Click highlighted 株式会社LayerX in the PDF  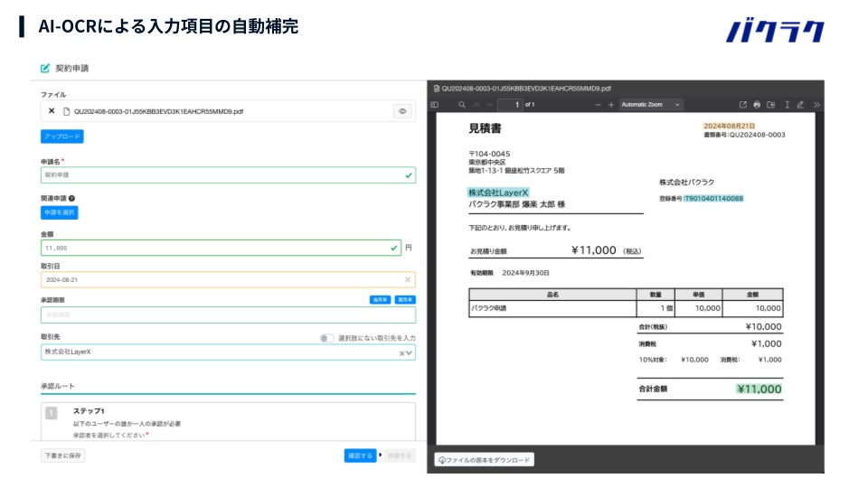point(498,192)
